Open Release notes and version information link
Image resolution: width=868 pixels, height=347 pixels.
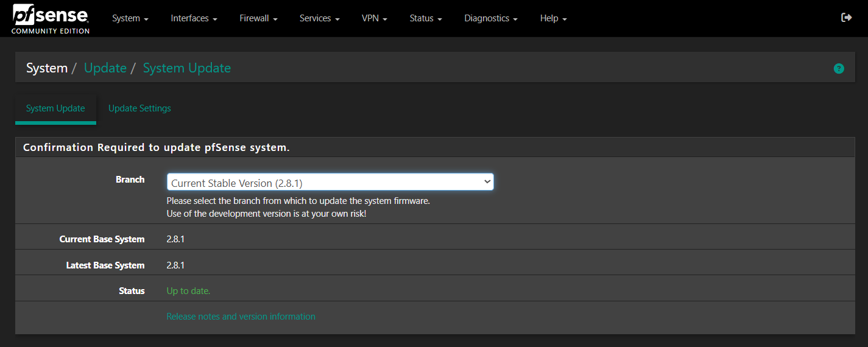[x=241, y=317]
